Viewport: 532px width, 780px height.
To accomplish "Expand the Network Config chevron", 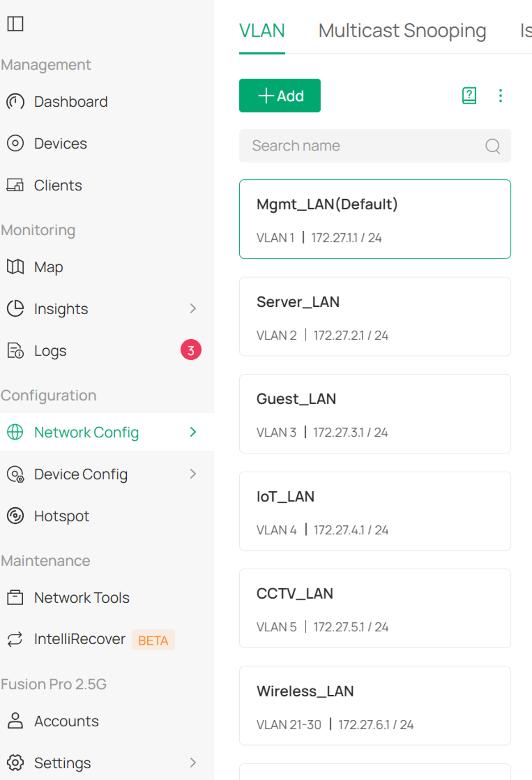I will pos(193,432).
